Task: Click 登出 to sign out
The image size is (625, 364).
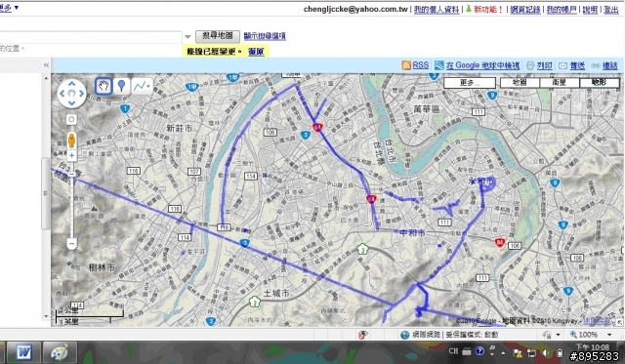Action: [x=611, y=9]
